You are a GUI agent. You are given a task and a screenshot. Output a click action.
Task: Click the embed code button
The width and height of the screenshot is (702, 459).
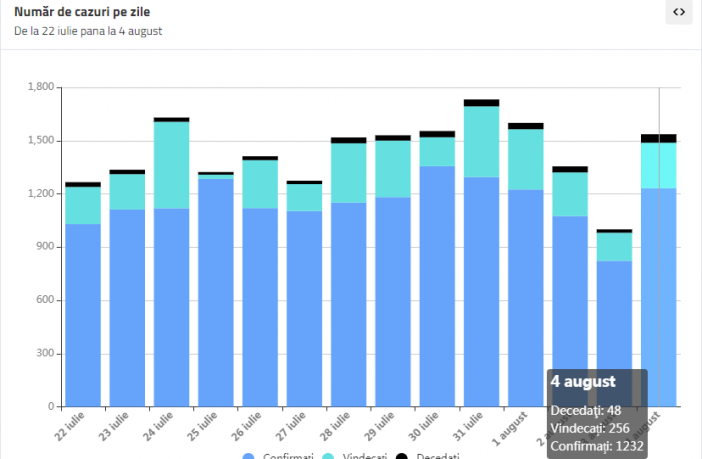point(679,12)
